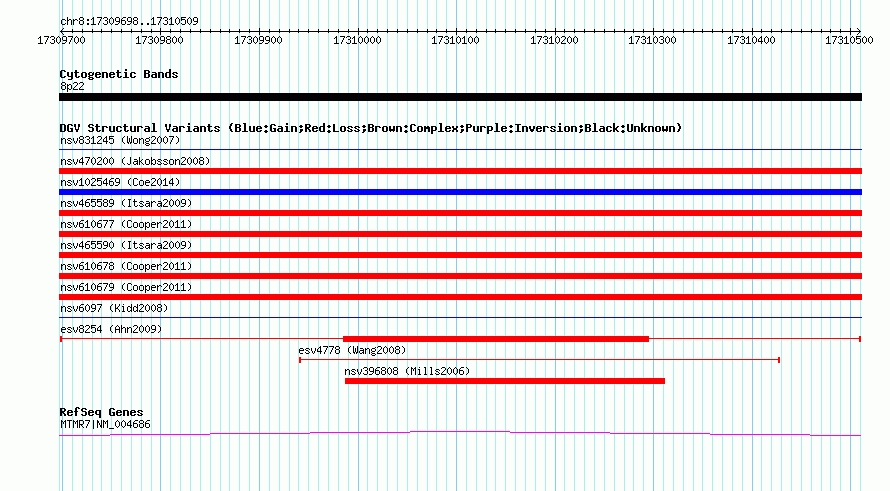Click the thin red line of esv4778
The height and width of the screenshot is (491, 890).
pos(539,360)
